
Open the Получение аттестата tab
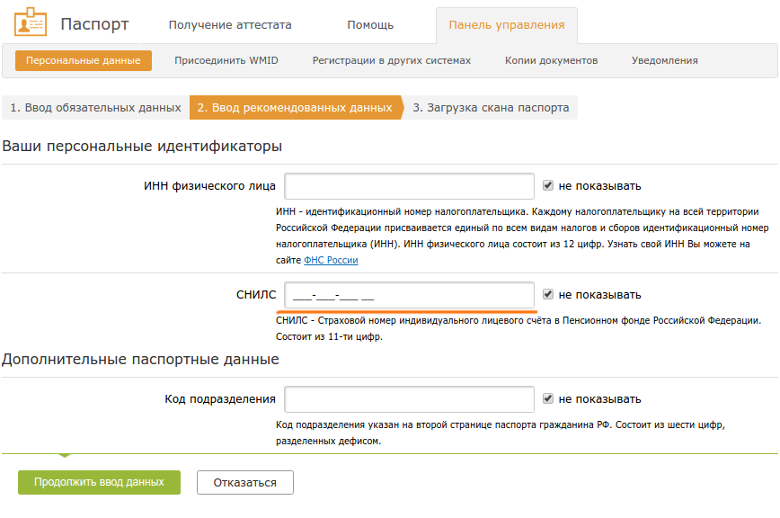tap(230, 25)
